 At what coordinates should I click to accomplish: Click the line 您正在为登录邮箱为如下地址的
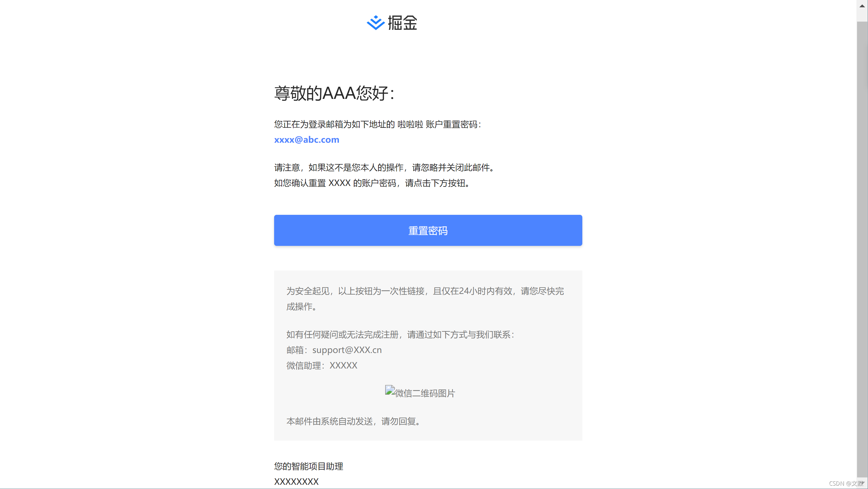(378, 124)
